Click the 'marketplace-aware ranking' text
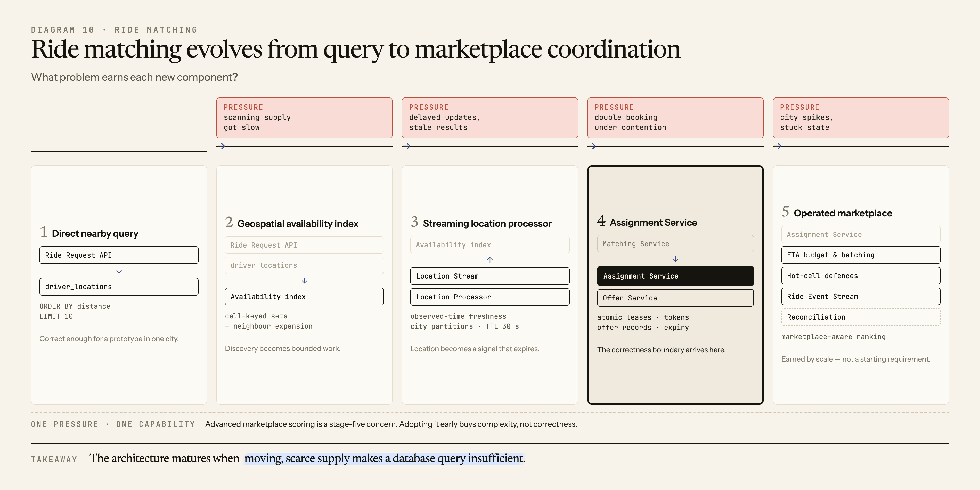Screen dimensions: 980x490 (x=834, y=337)
